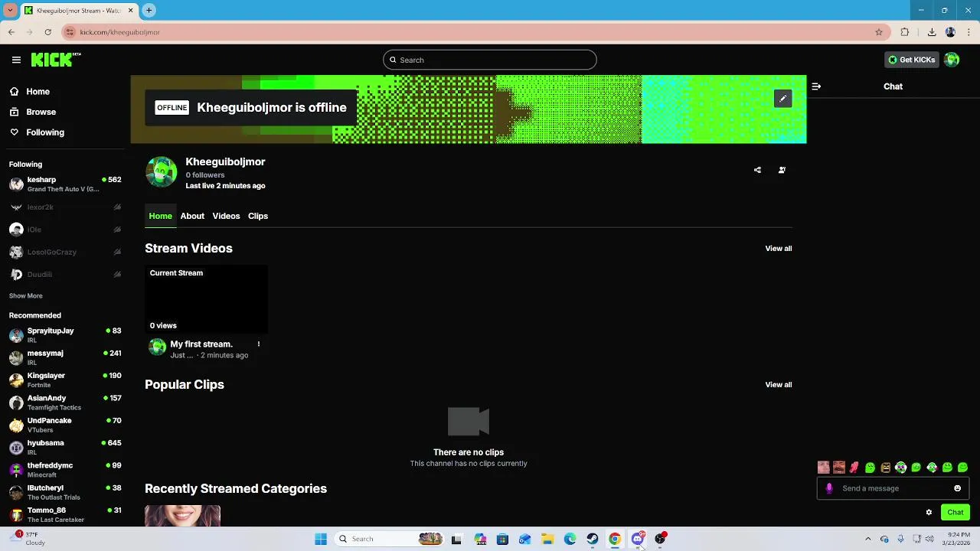Reload the page in Chrome
The height and width of the screenshot is (551, 980).
tap(47, 32)
